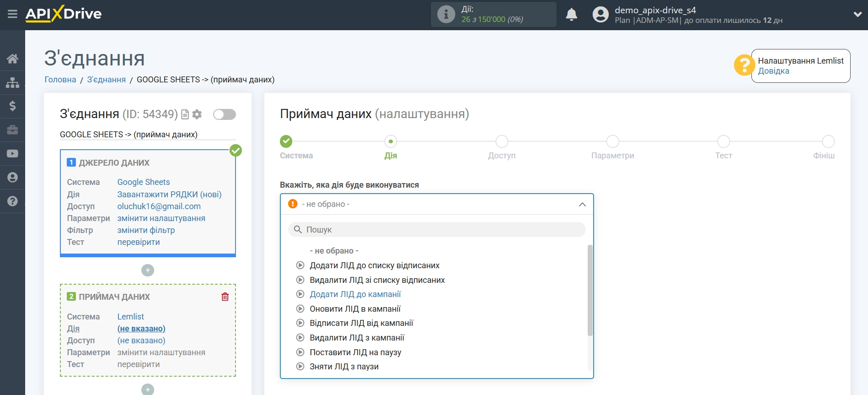
Task: Expand the account dropdown chevron
Action: 857,15
